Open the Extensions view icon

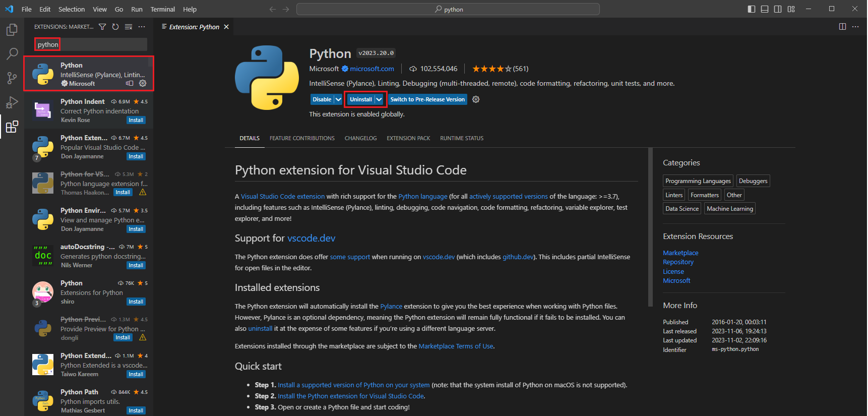coord(12,126)
